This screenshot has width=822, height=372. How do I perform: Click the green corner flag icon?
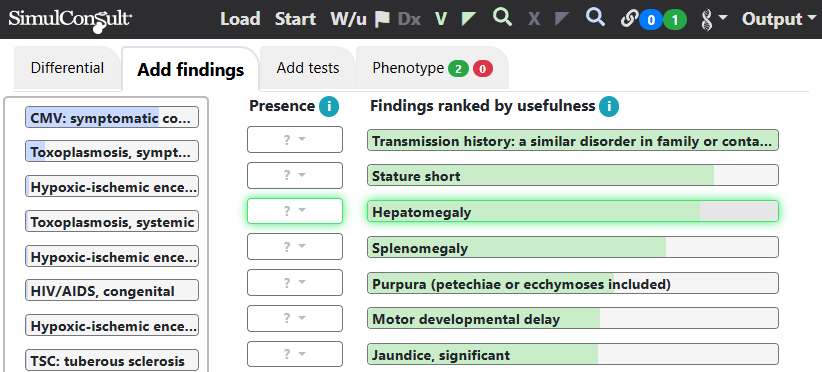(469, 19)
